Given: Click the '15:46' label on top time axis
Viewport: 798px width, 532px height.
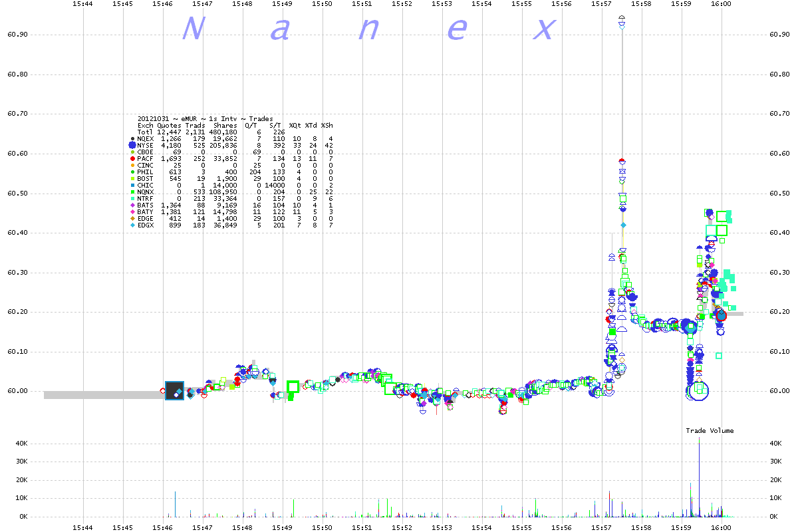Looking at the screenshot, I should [163, 4].
